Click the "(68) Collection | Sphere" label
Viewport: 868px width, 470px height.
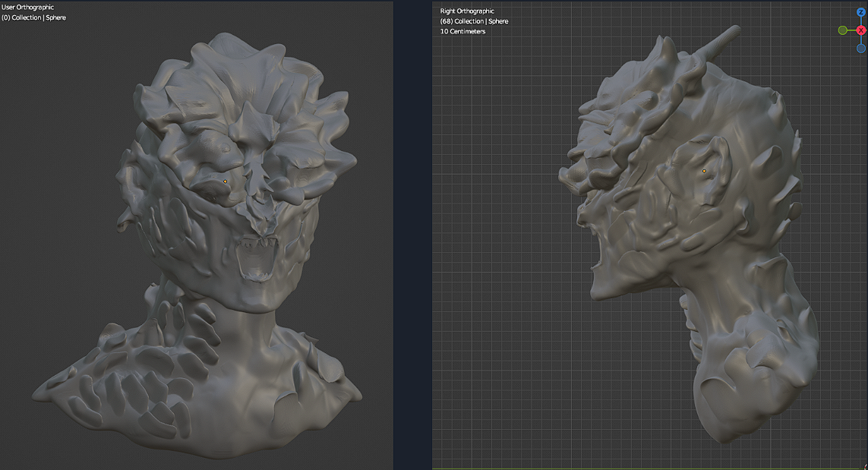click(x=475, y=21)
